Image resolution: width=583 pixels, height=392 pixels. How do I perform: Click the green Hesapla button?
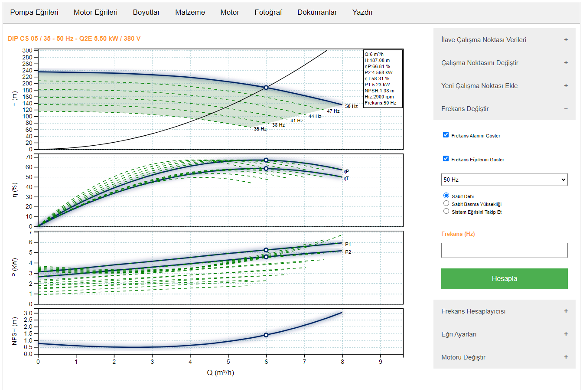[x=504, y=279]
